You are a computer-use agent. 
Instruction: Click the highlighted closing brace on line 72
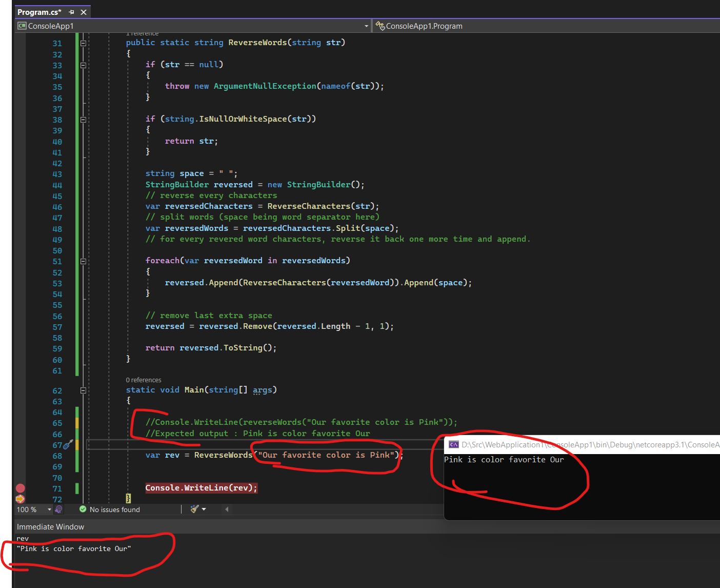click(x=128, y=498)
